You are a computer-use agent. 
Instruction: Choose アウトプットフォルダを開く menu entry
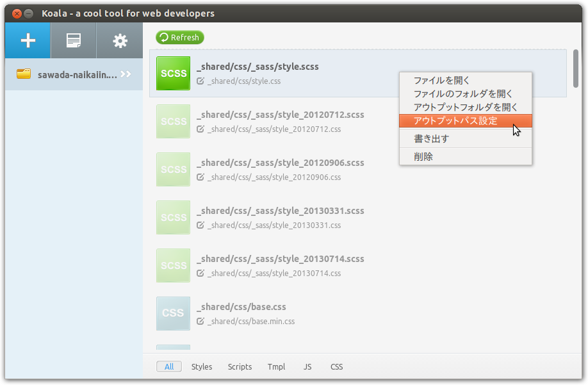[466, 107]
